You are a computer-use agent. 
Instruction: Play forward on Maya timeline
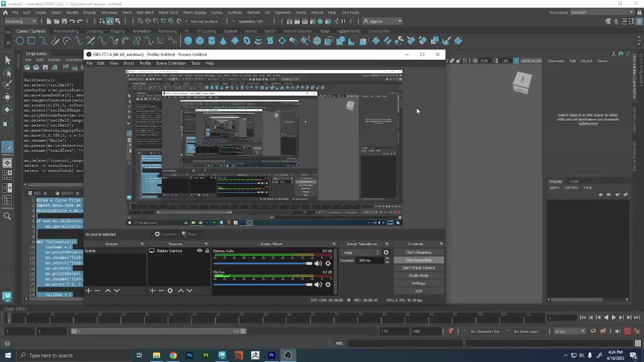(613, 317)
